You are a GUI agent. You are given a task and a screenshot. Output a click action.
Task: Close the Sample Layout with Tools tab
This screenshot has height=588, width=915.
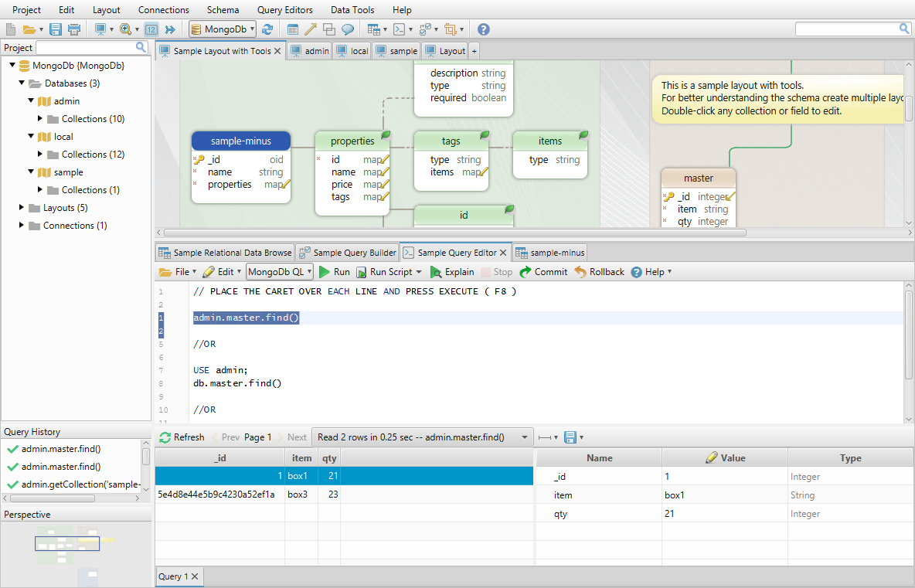coord(277,51)
